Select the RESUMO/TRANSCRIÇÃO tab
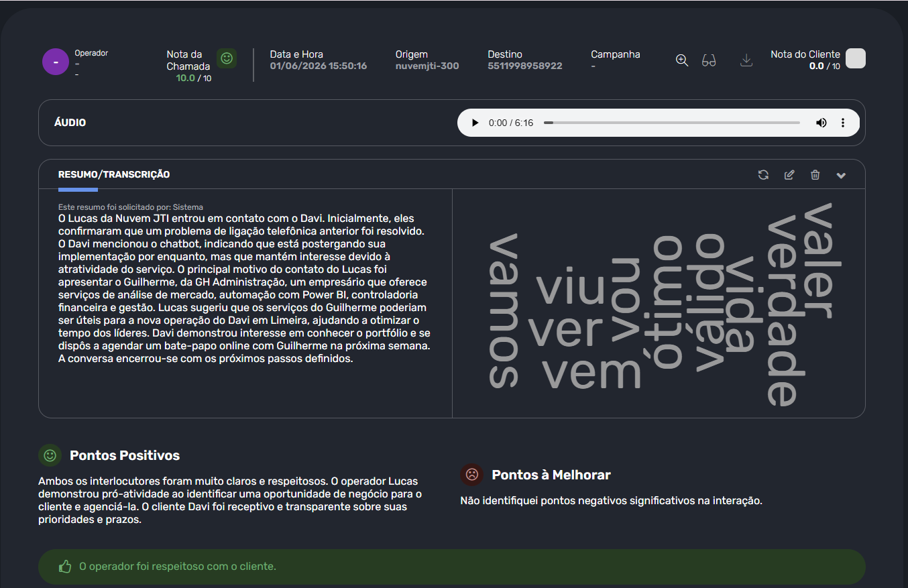Image resolution: width=908 pixels, height=588 pixels. [114, 174]
